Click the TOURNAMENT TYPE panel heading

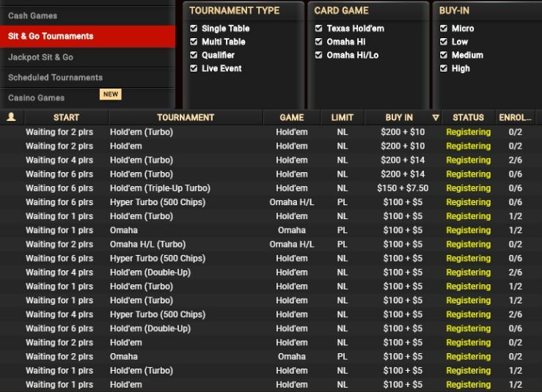pos(235,11)
